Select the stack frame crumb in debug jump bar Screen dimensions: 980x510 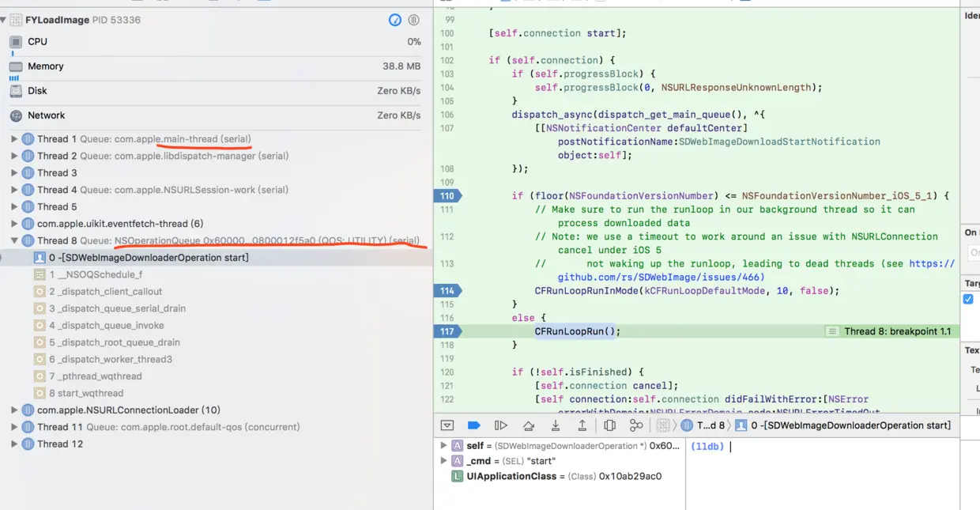(842, 425)
